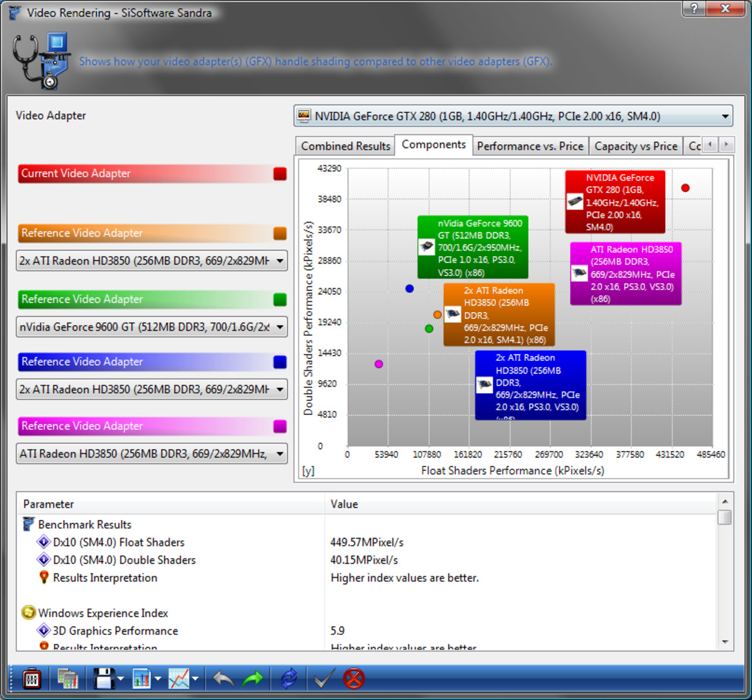Image resolution: width=752 pixels, height=700 pixels.
Task: Switch to the Combined Results tab
Action: tap(345, 146)
